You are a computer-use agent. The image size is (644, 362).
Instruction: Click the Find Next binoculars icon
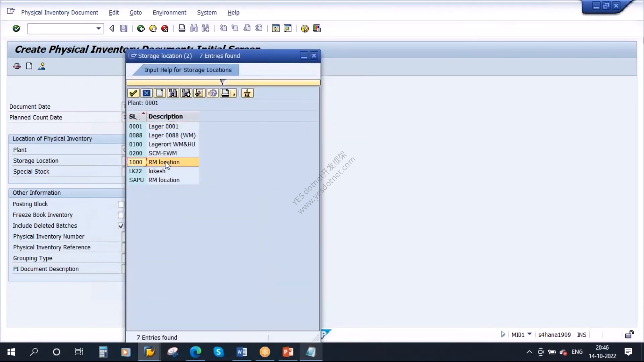pos(206,28)
